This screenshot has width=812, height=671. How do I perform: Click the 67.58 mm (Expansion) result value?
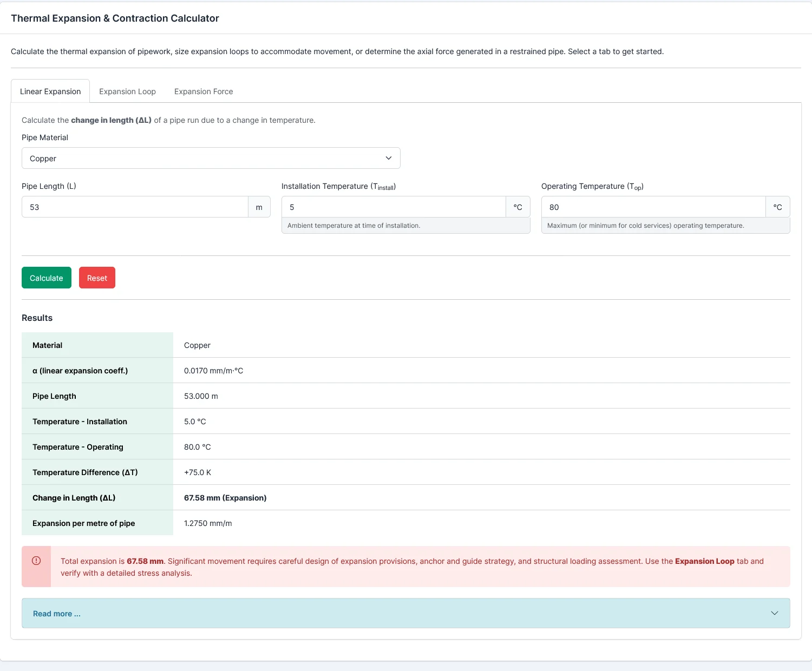[x=225, y=498]
